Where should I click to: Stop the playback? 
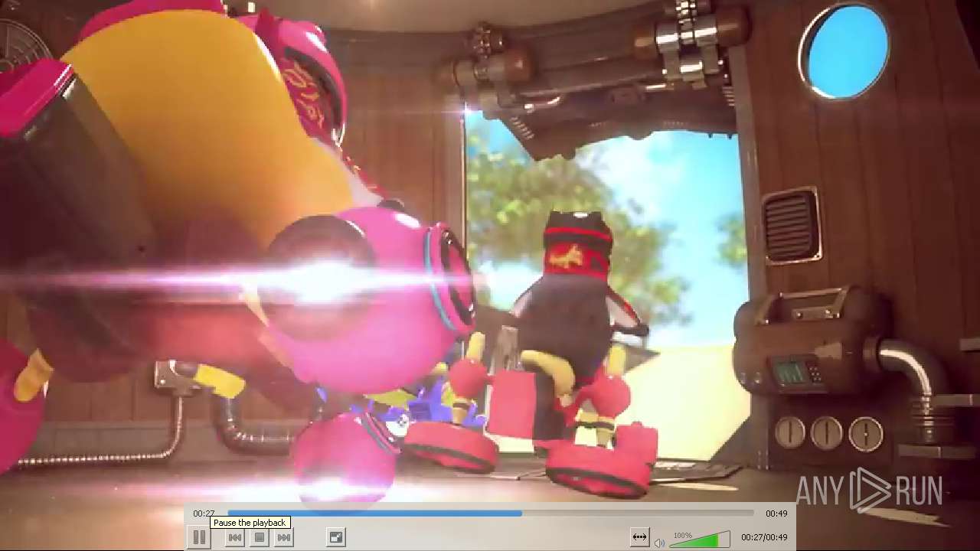coord(260,538)
